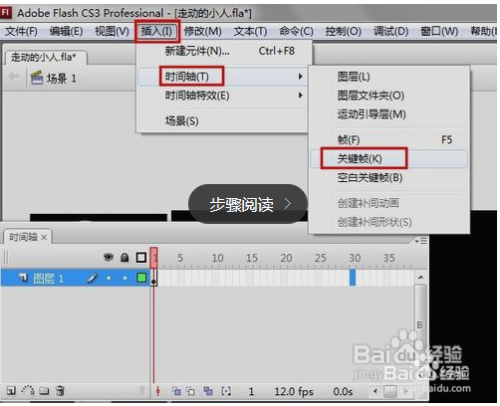The image size is (500, 406).
Task: Open the 文件(F) menu
Action: [x=21, y=31]
